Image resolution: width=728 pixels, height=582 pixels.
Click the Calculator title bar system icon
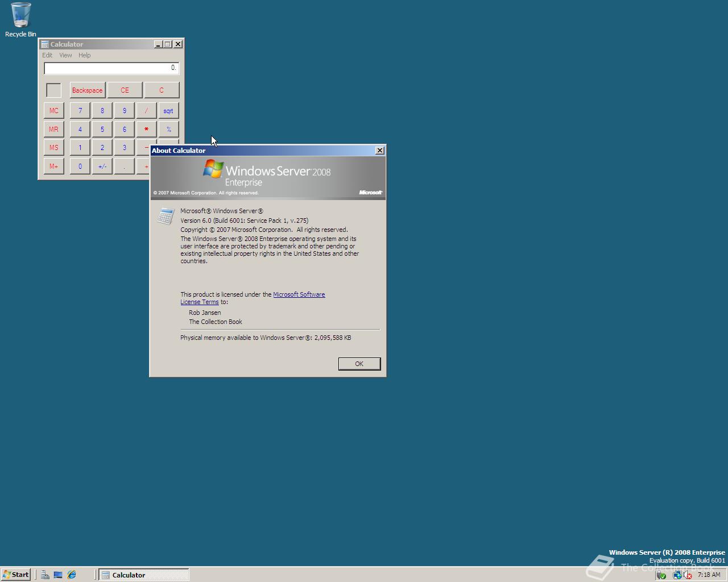(45, 44)
